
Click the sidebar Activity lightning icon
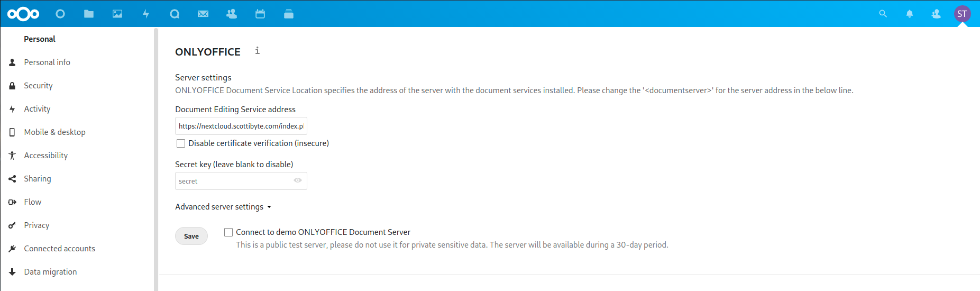pos(12,109)
